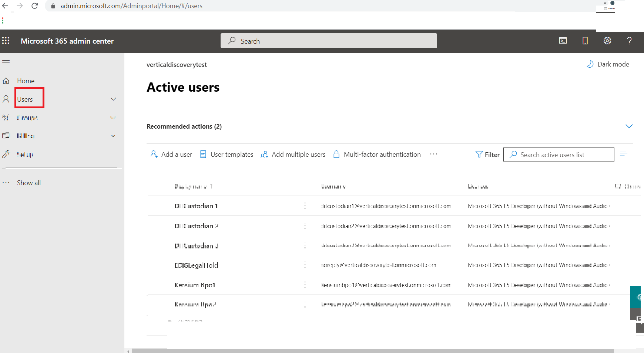
Task: Open the DI Custodian 3 user
Action: pyautogui.click(x=196, y=245)
